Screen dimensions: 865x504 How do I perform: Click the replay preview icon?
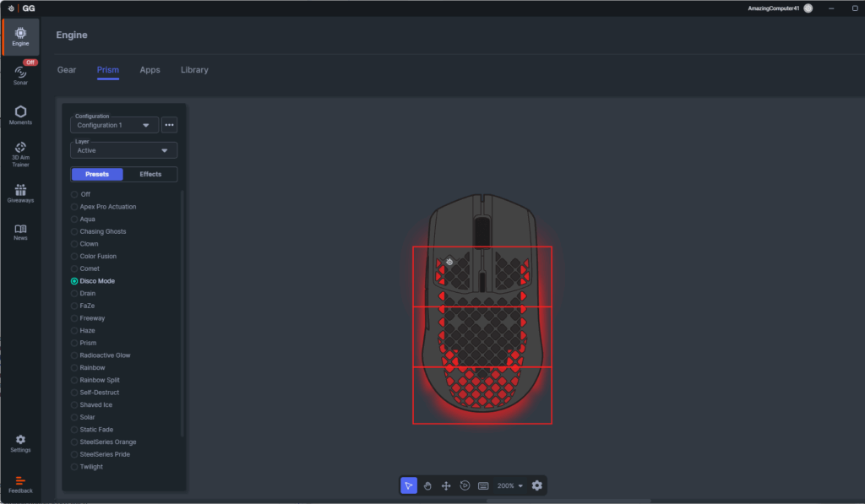pyautogui.click(x=465, y=485)
